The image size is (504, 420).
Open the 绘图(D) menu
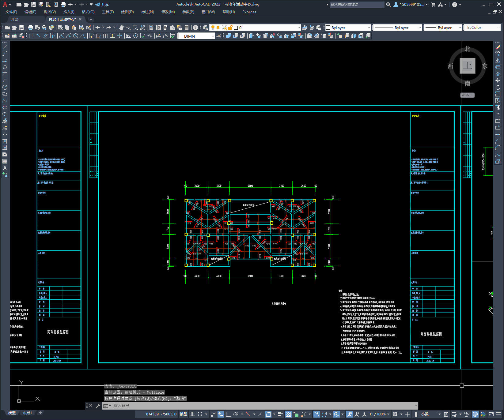click(x=127, y=12)
